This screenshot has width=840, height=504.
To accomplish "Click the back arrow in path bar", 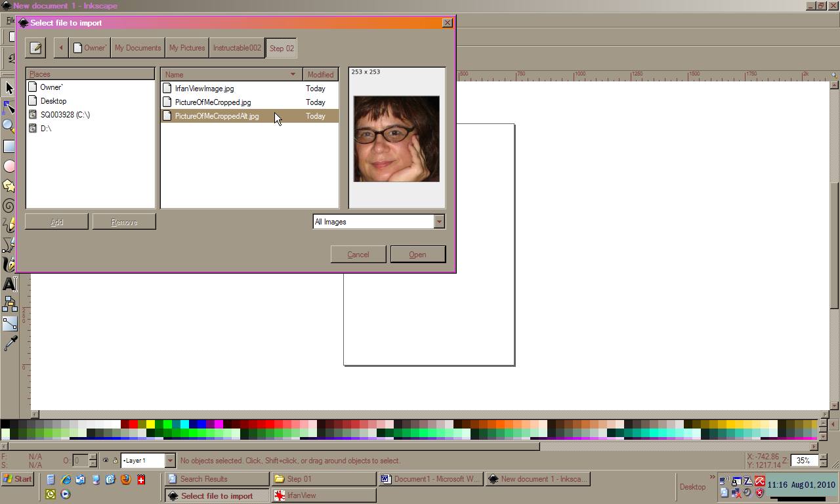I will click(61, 48).
